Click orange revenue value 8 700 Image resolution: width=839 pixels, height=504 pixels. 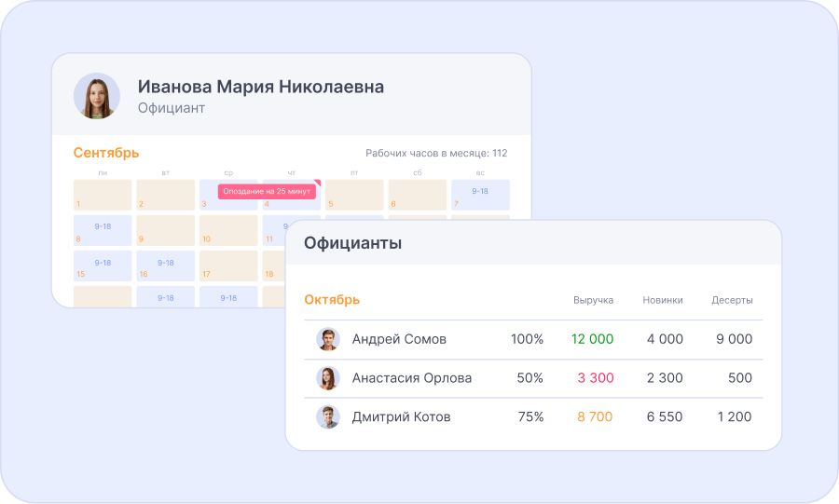(x=595, y=416)
